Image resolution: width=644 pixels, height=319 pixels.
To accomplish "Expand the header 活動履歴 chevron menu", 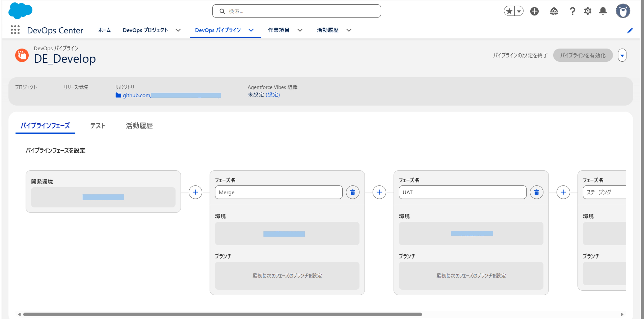I will tap(349, 30).
